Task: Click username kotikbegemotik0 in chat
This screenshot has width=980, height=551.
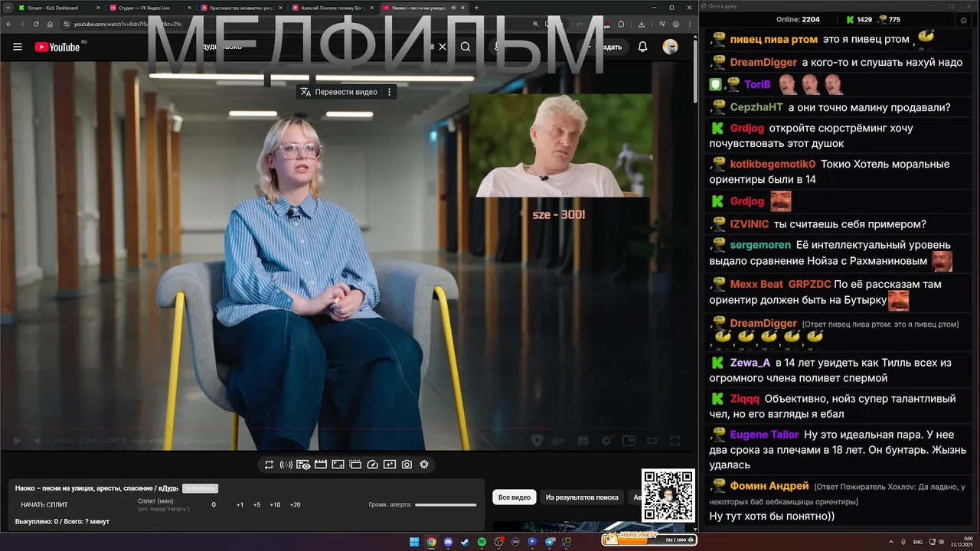Action: (773, 164)
